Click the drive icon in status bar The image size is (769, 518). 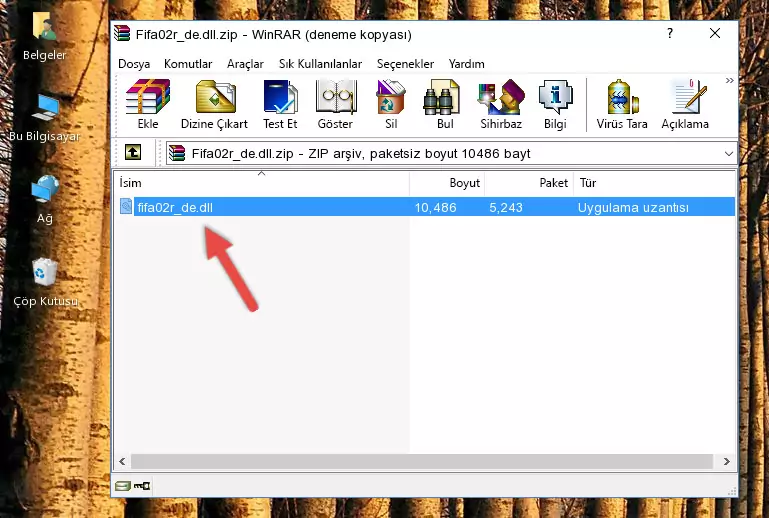[x=123, y=486]
